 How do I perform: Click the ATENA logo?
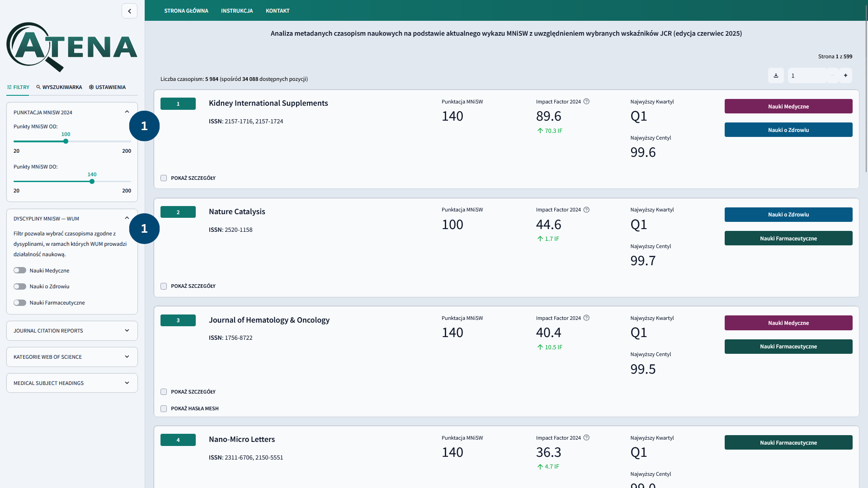pos(72,47)
